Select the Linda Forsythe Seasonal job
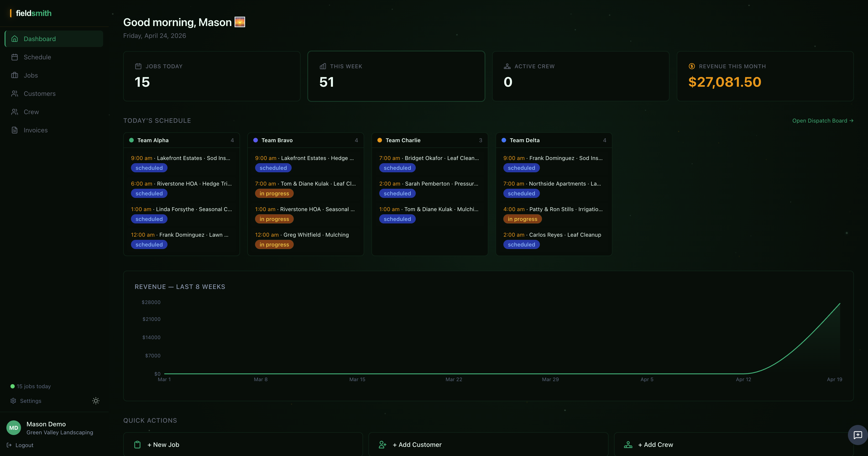Viewport: 868px width, 456px height. point(181,214)
